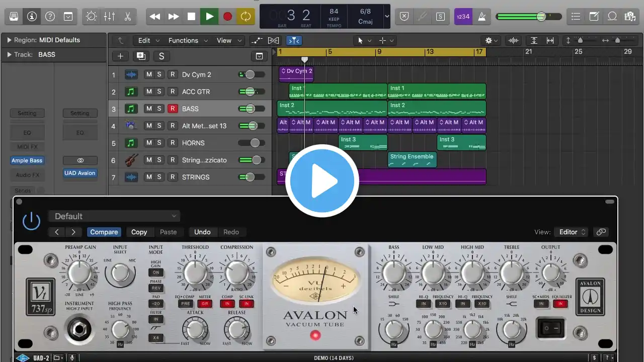Open the Edit menu in tracks area
Viewport: 644px width, 362px height.
point(148,40)
